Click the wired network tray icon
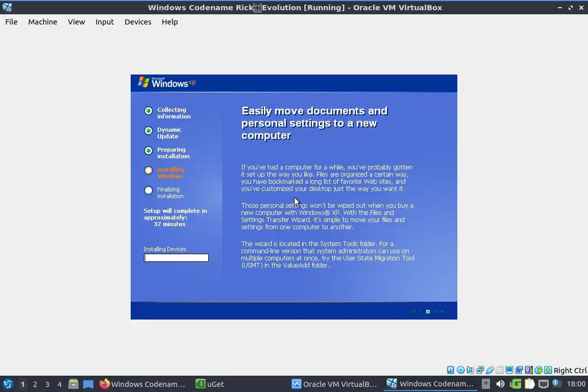This screenshot has width=588, height=392. [x=544, y=384]
